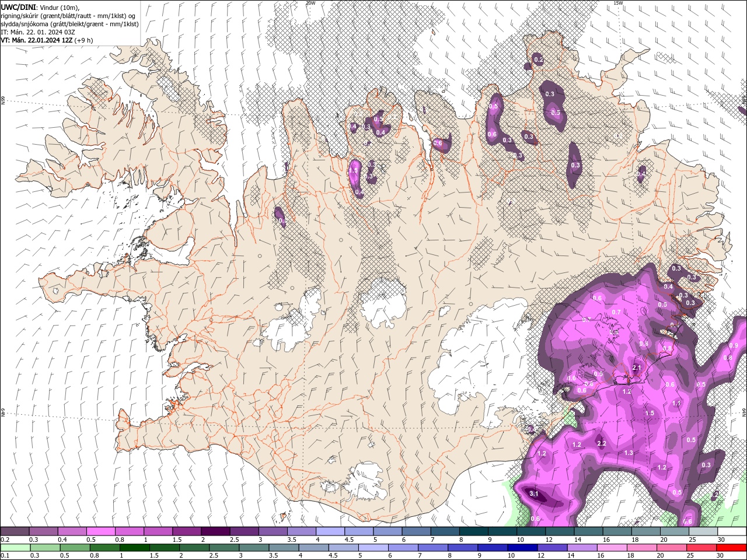Select the darkest green 1 rain legend swatch
This screenshot has width=747, height=560.
134,548
